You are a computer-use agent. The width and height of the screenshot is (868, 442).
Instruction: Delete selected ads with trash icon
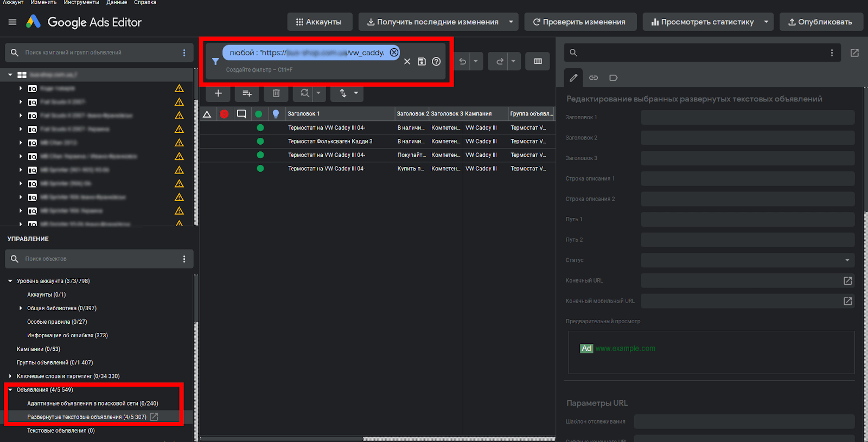pos(276,93)
